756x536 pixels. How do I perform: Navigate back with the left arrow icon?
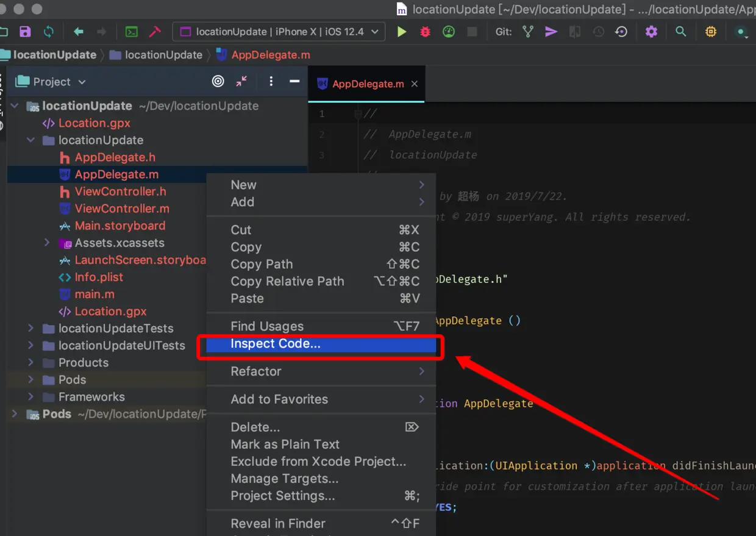tap(79, 32)
